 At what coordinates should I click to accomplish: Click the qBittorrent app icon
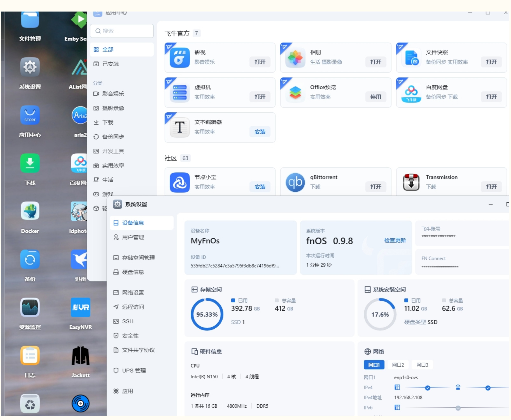click(x=295, y=182)
